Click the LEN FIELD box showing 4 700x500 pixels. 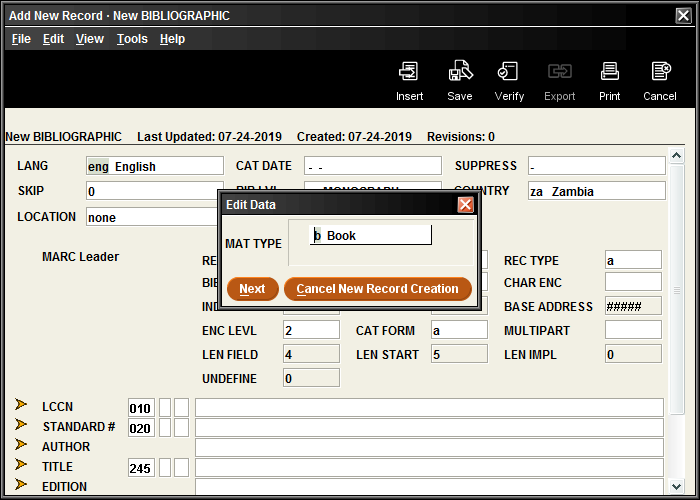(x=311, y=354)
